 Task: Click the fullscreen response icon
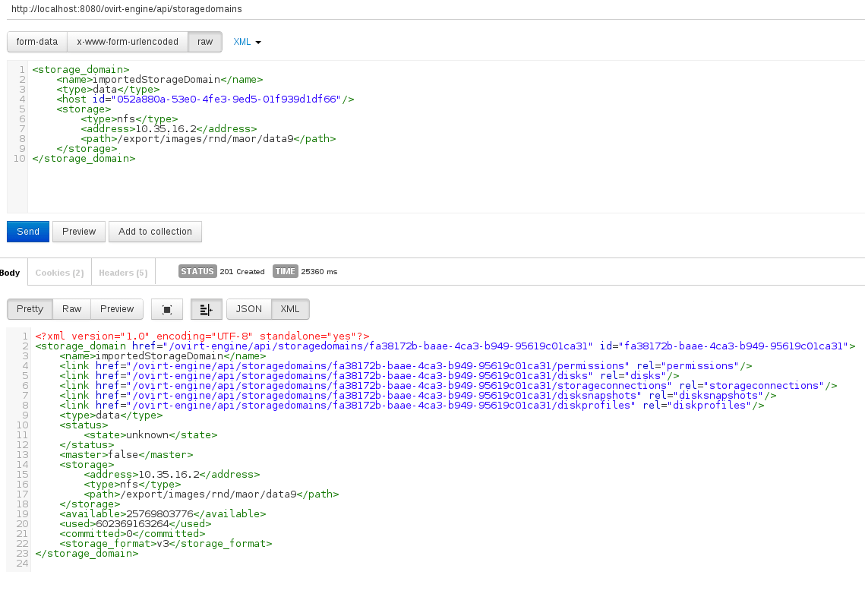pyautogui.click(x=167, y=309)
